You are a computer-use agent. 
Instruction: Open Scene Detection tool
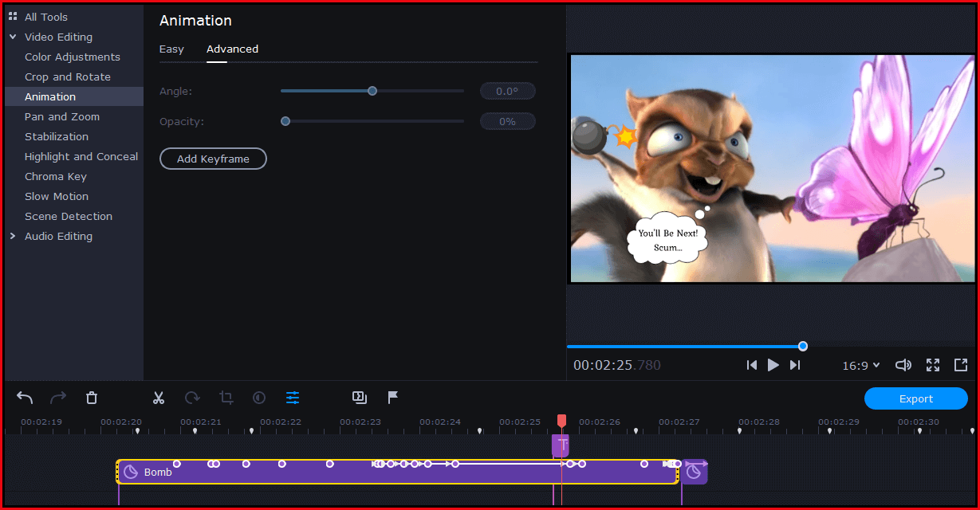(x=69, y=216)
